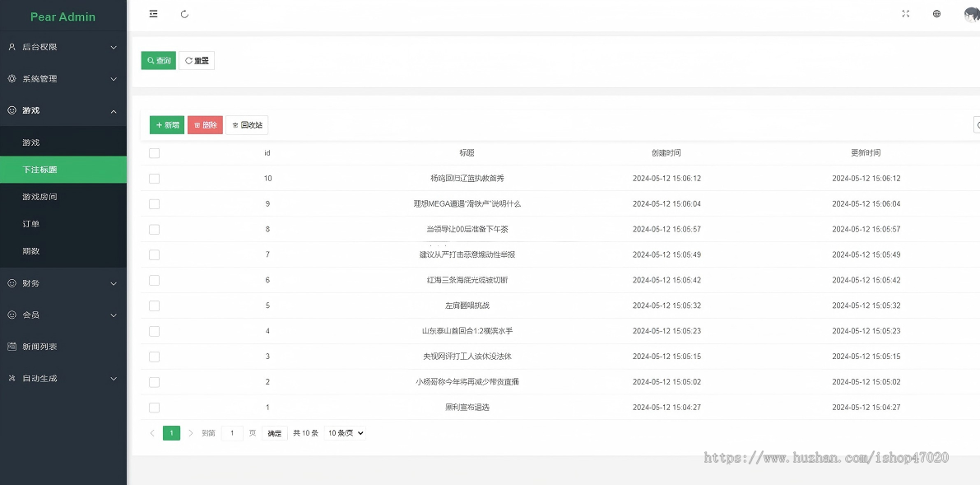Check the row with id 2
This screenshot has height=485, width=980.
pos(155,382)
